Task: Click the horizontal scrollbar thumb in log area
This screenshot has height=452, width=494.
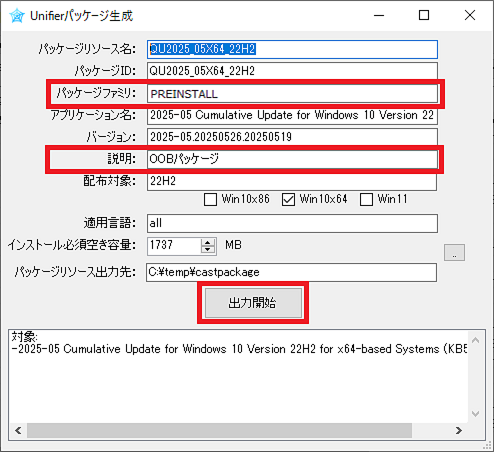Action: [x=219, y=430]
